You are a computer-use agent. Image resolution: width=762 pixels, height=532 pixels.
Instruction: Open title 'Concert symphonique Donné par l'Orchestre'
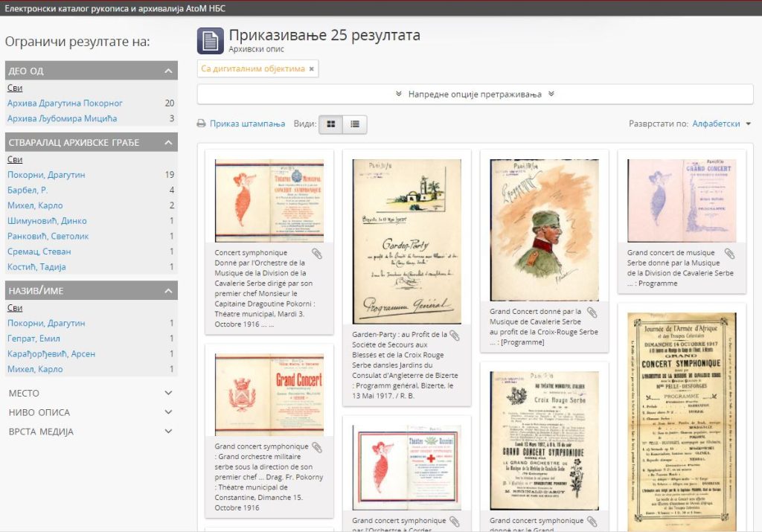[264, 289]
